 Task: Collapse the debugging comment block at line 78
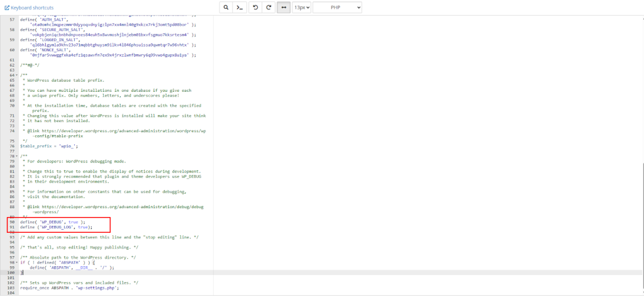(16, 156)
